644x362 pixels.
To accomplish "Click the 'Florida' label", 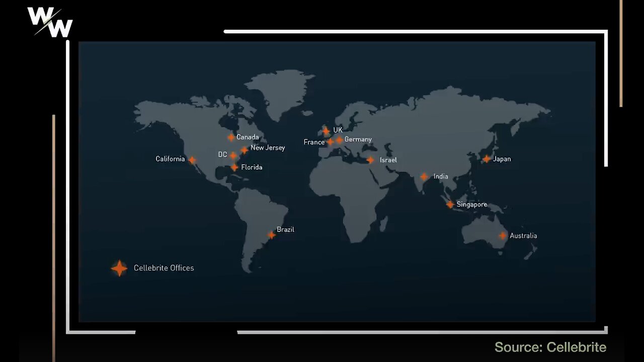I will point(252,167).
